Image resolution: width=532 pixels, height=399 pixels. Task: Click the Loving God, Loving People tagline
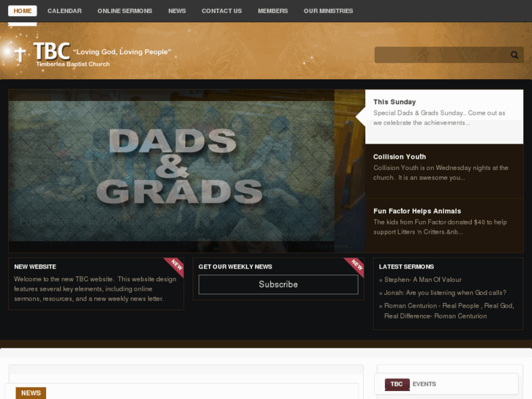tap(122, 52)
